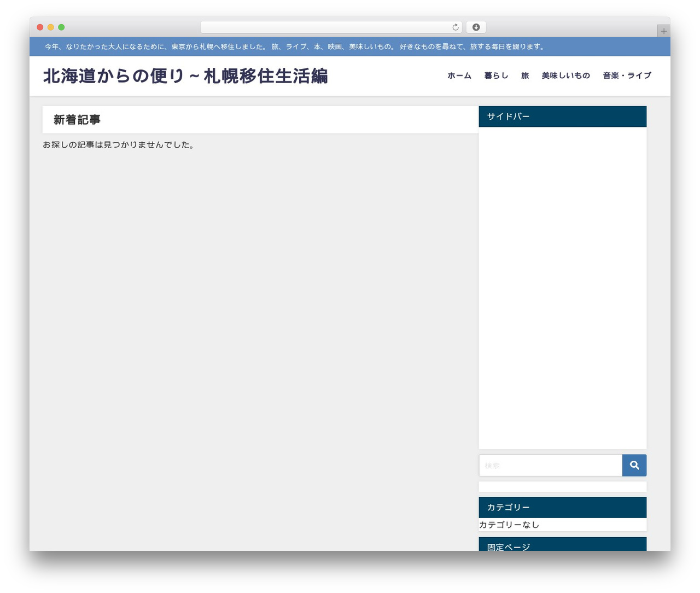This screenshot has height=593, width=700.
Task: Focus the 検索 search input field
Action: coord(551,466)
